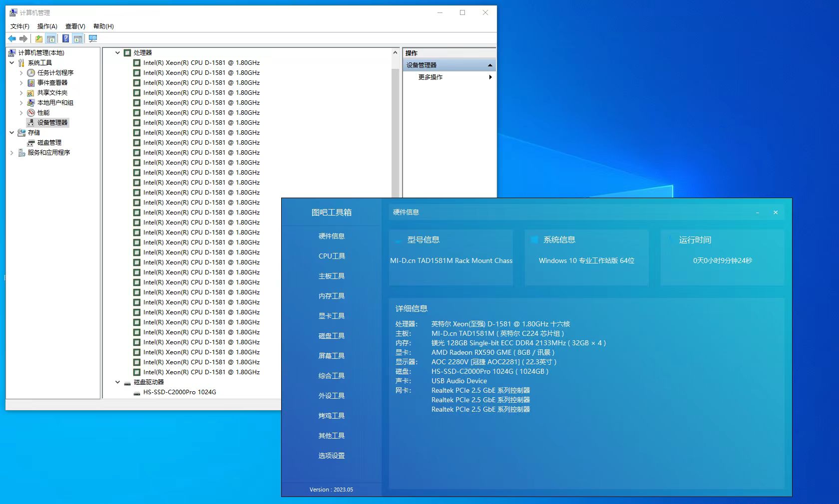Select the 共享文件夹 folder icon

(x=31, y=92)
